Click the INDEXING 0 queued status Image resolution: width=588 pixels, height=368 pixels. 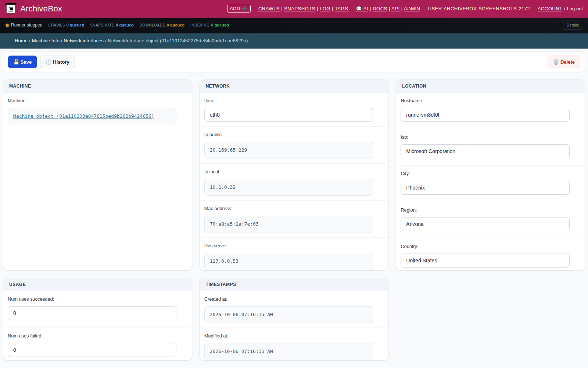[x=209, y=25]
